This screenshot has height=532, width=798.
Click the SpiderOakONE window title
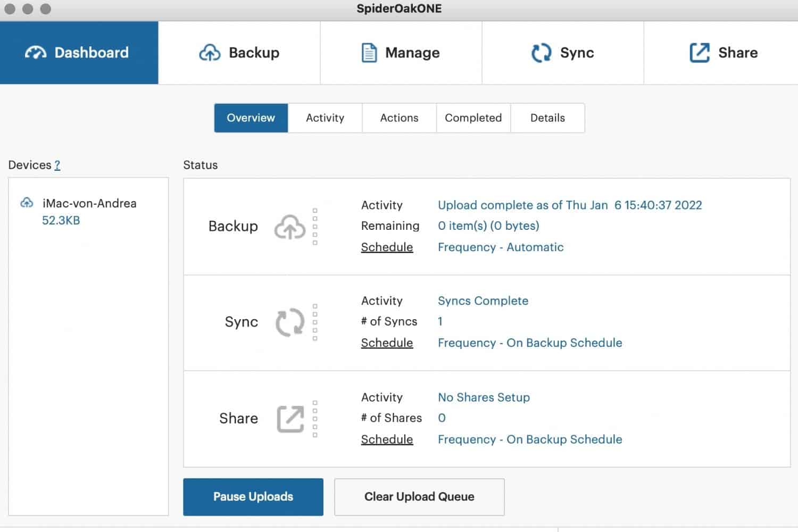click(399, 9)
